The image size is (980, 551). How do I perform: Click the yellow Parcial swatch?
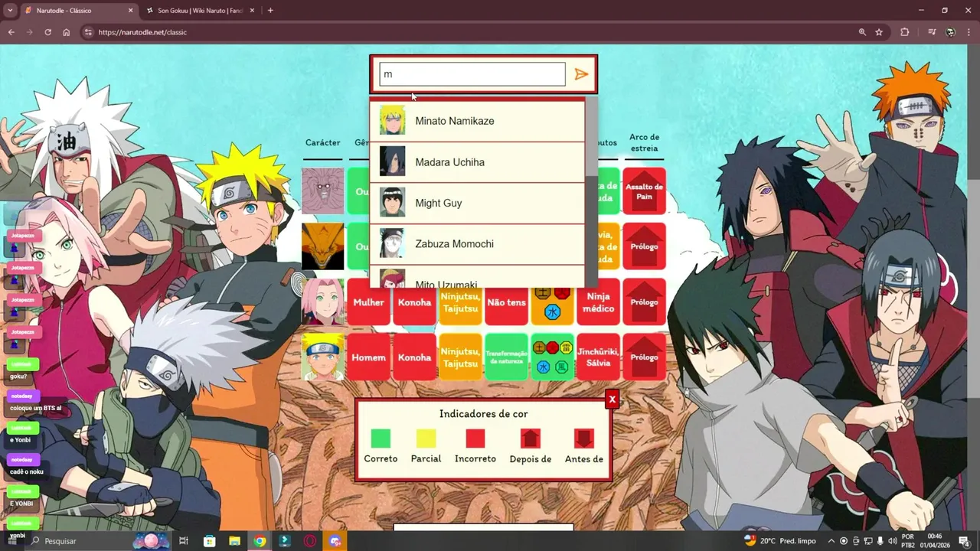point(426,438)
